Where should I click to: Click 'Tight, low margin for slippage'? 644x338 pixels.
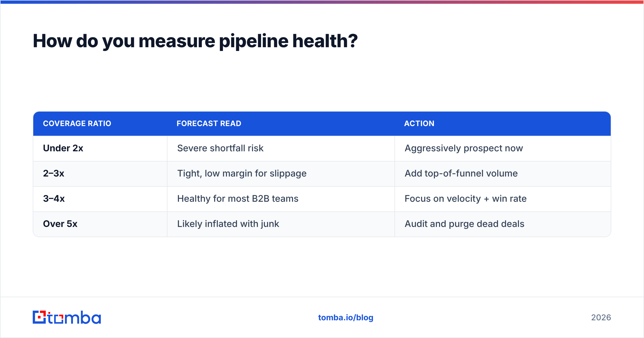click(x=242, y=174)
